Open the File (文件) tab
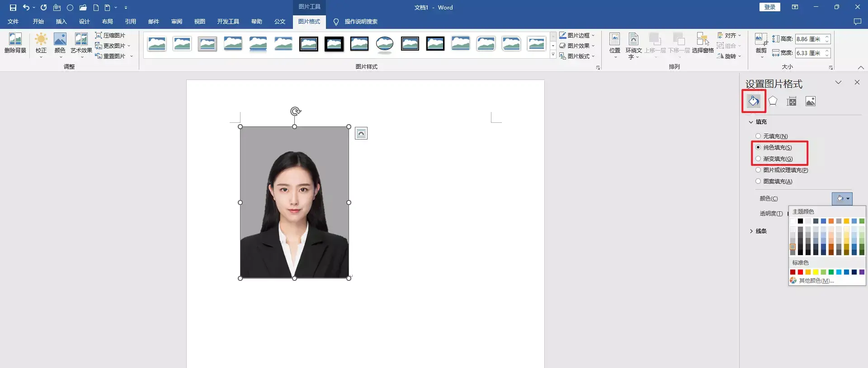 13,22
